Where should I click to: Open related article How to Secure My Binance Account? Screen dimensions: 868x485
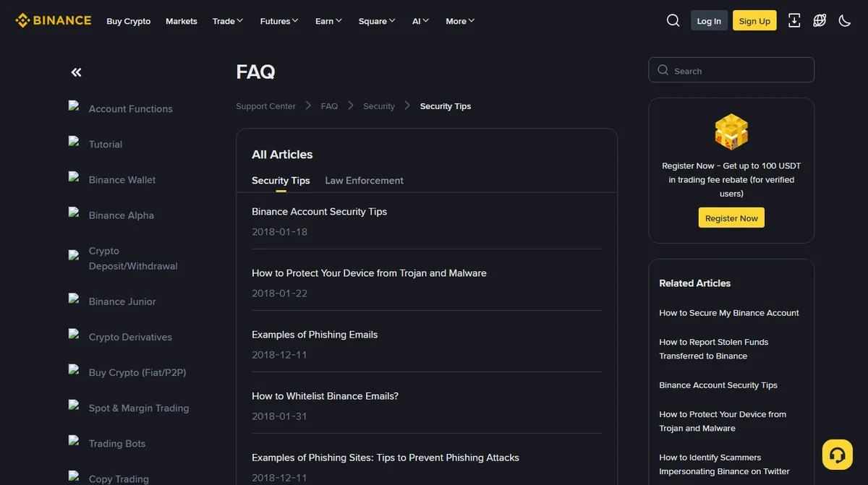[729, 313]
